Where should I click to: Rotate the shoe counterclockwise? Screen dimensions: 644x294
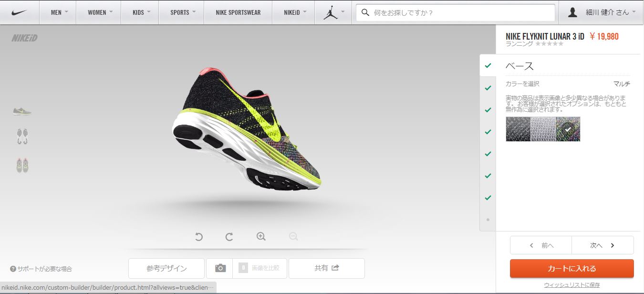[x=199, y=236]
